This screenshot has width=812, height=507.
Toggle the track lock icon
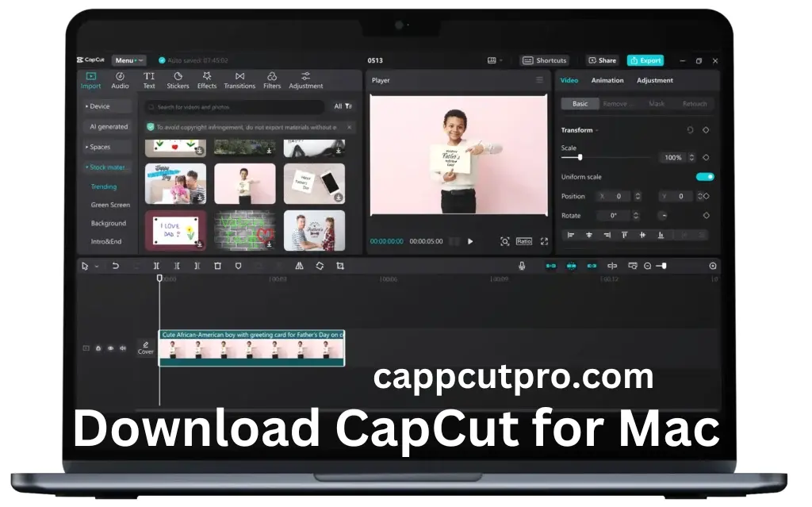pyautogui.click(x=98, y=348)
